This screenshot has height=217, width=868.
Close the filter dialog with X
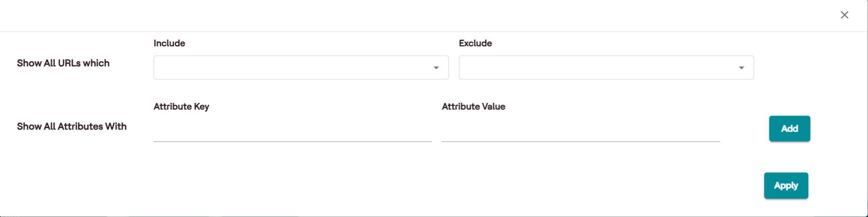coord(844,15)
